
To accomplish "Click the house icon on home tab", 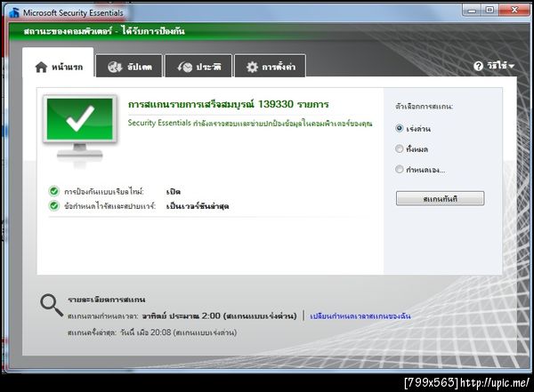I will point(41,67).
